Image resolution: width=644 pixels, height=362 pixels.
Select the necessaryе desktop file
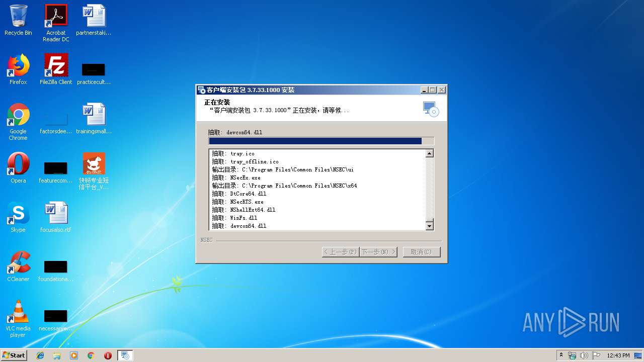pos(56,320)
